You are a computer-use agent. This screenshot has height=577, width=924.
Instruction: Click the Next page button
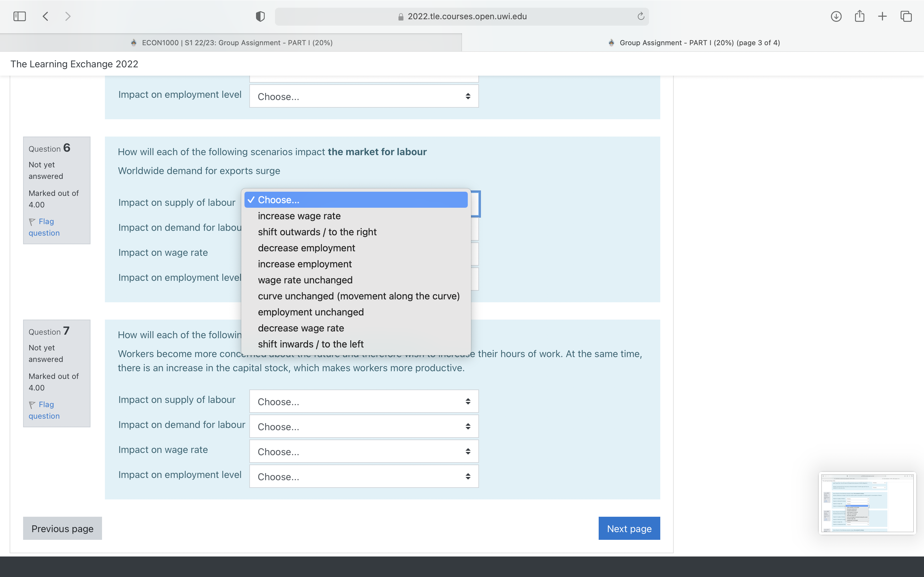629,529
